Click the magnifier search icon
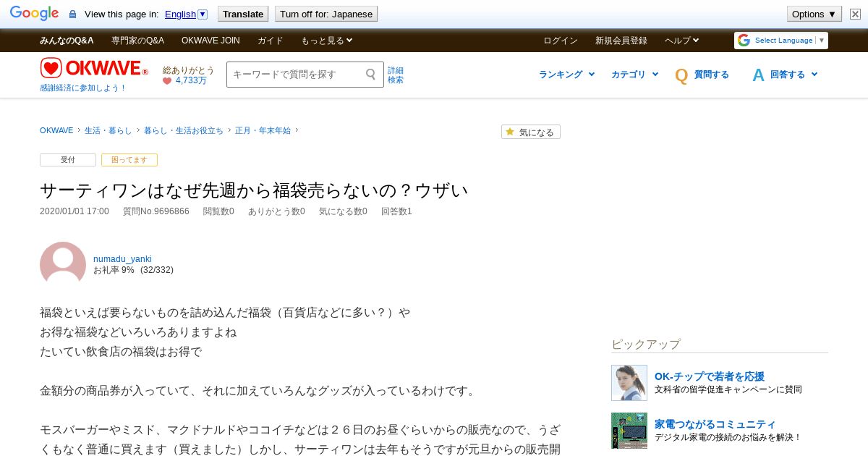 click(x=371, y=74)
